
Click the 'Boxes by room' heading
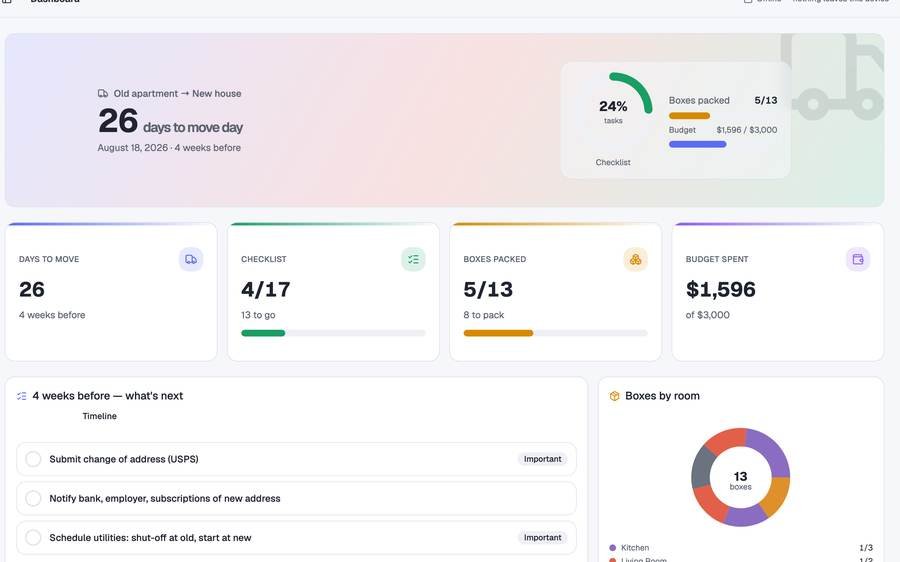(x=662, y=396)
